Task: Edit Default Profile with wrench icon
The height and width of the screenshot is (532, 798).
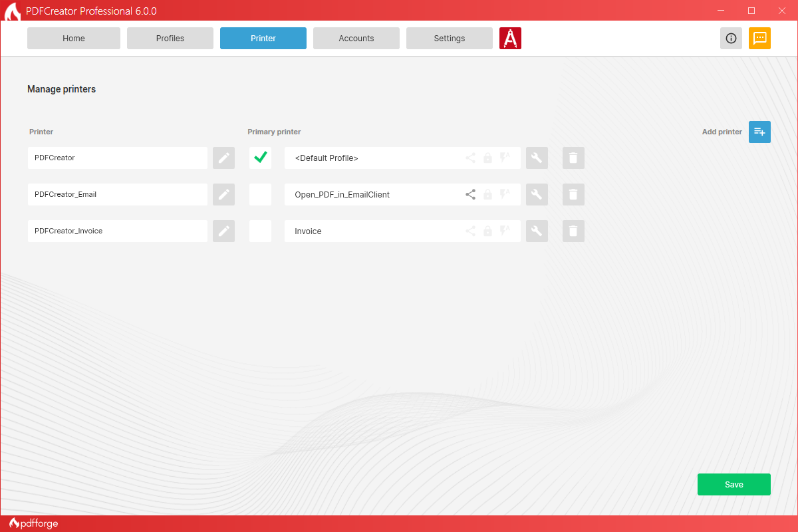Action: [x=537, y=158]
